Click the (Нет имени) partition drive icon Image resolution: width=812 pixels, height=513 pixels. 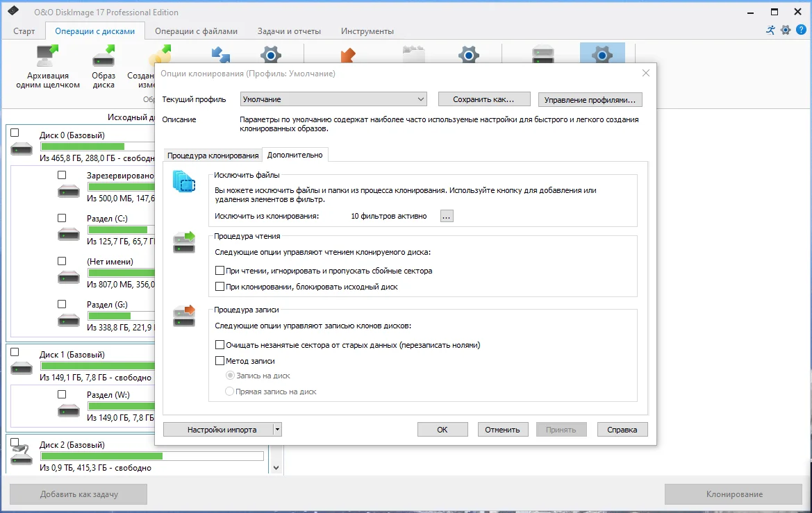click(68, 278)
